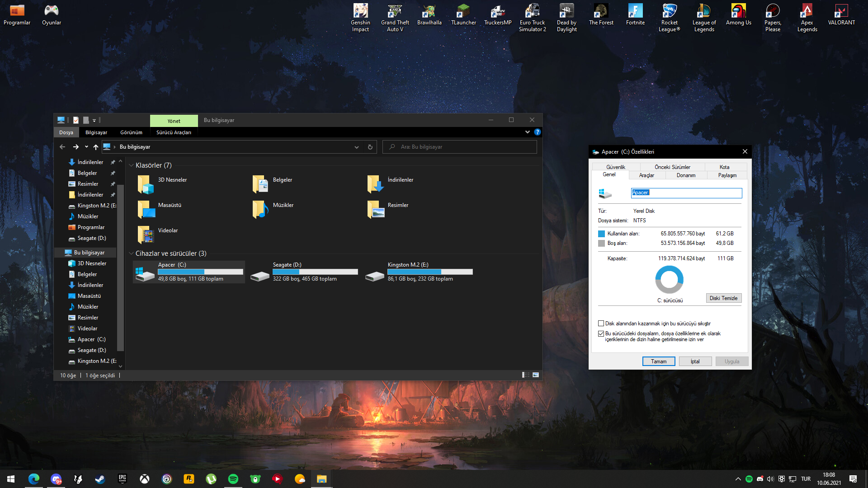Click the Up folder arrow
The width and height of the screenshot is (868, 488).
(95, 147)
